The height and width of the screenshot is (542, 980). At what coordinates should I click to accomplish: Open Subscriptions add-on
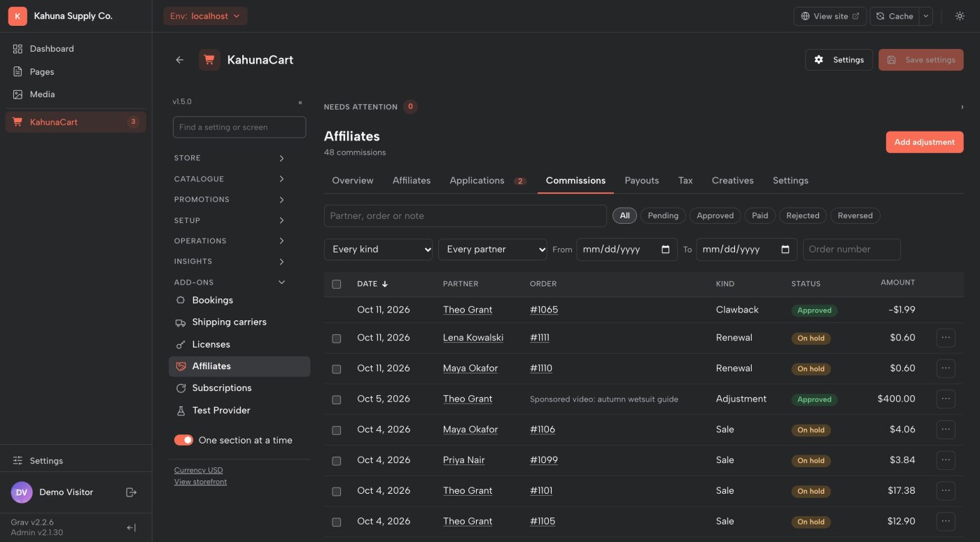[x=239, y=388]
